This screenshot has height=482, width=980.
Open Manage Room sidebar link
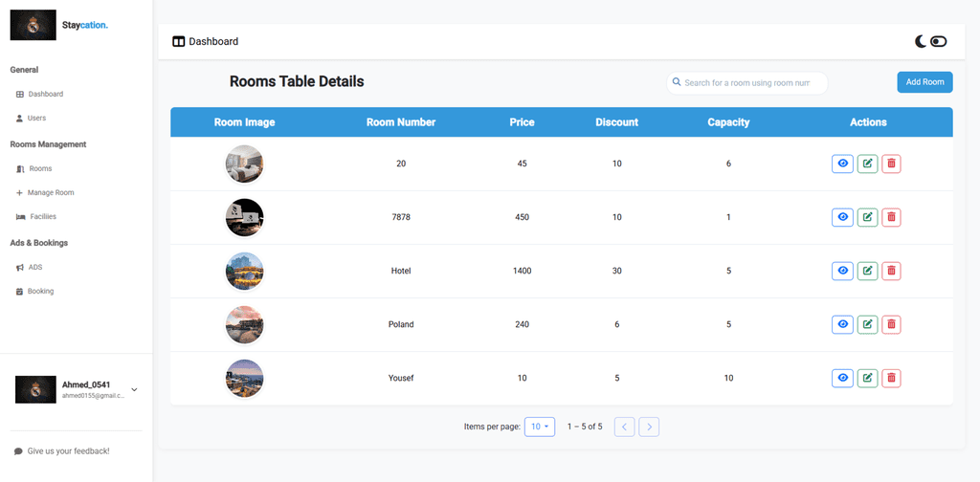point(50,192)
